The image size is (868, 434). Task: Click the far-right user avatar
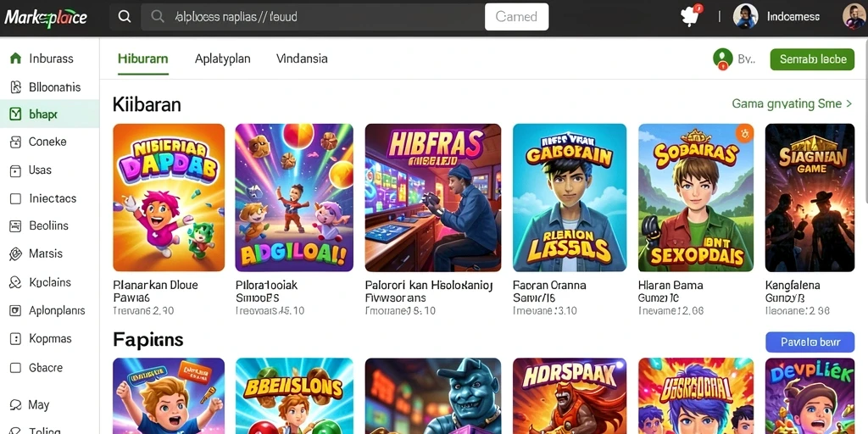coord(854,17)
